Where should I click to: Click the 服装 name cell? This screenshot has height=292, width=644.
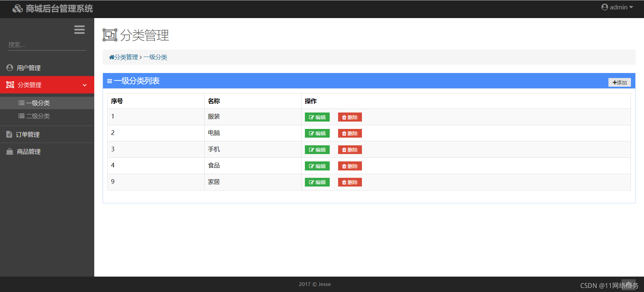click(x=253, y=117)
